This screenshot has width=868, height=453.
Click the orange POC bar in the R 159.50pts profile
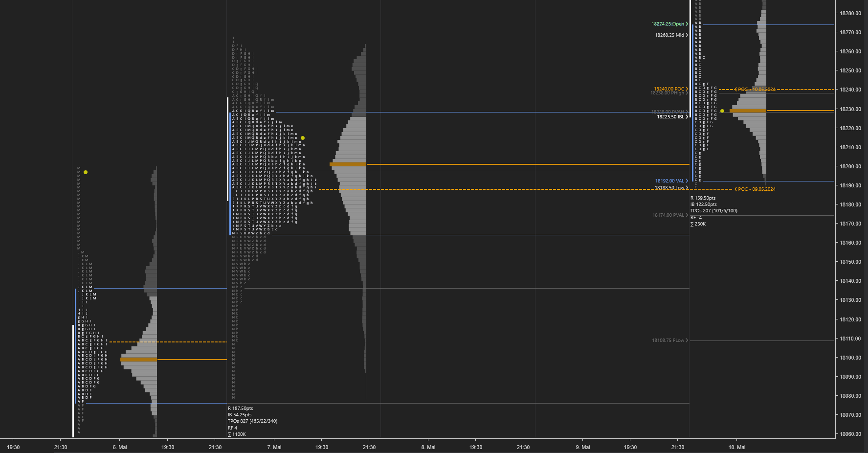tap(748, 111)
